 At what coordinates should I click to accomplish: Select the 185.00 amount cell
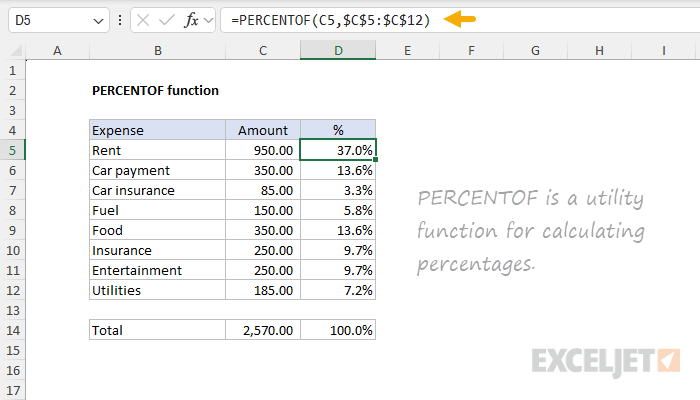[263, 290]
